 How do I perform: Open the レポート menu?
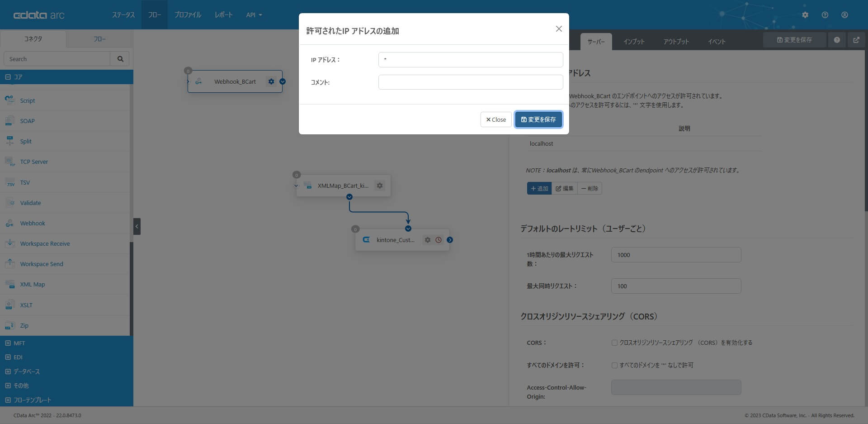click(x=224, y=15)
